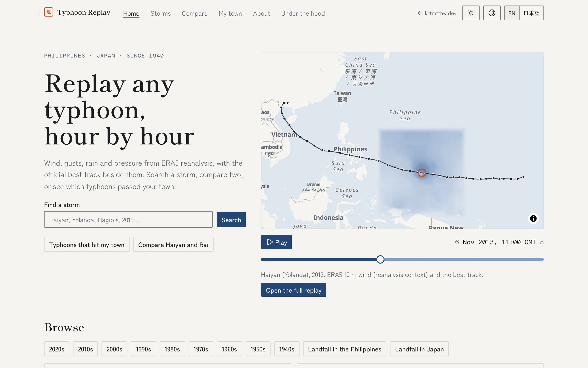Open Typhoons that hit my town
Image resolution: width=588 pixels, height=368 pixels.
[x=87, y=244]
